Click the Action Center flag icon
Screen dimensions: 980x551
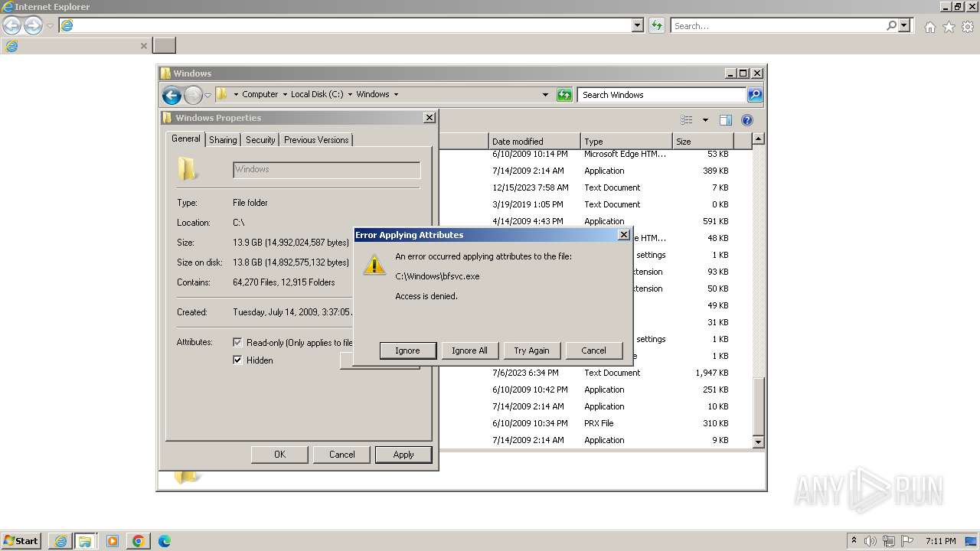[x=907, y=541]
